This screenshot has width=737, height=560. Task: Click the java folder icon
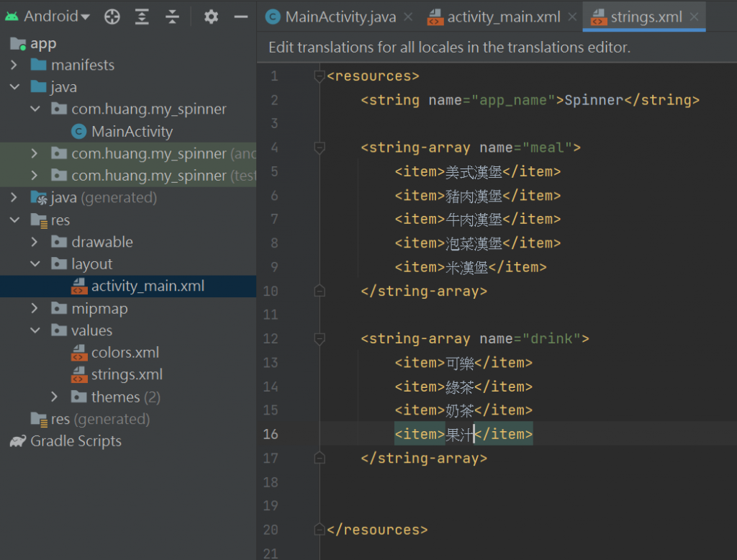coord(39,86)
